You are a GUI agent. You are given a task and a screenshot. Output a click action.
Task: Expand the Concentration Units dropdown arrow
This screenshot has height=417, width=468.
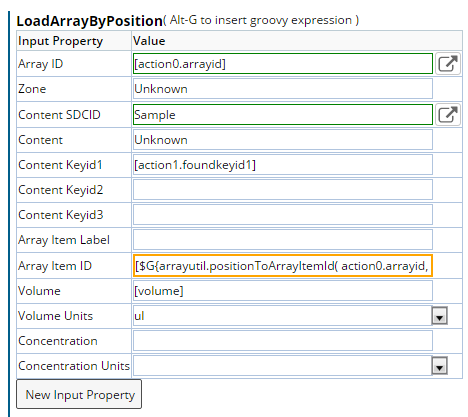[440, 366]
